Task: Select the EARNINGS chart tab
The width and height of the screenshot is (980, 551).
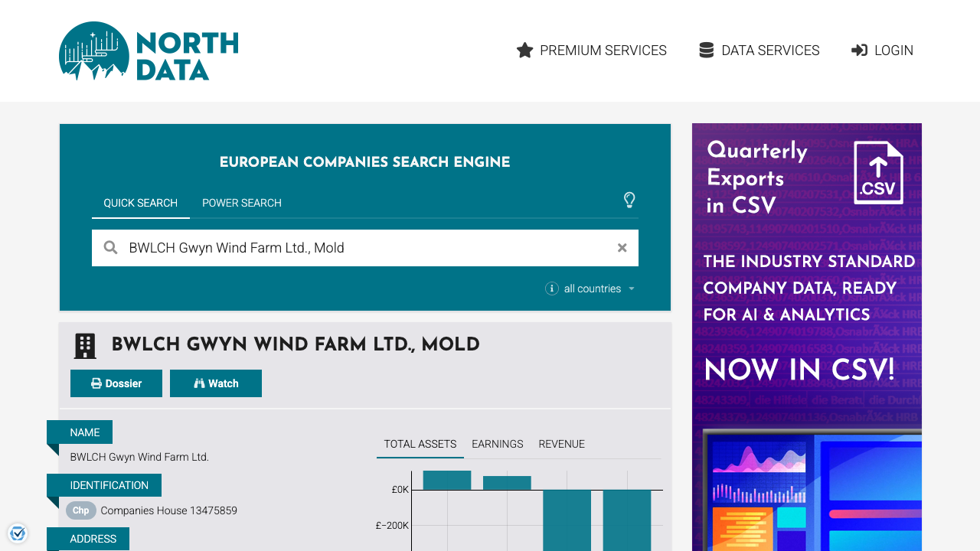Action: [x=497, y=444]
